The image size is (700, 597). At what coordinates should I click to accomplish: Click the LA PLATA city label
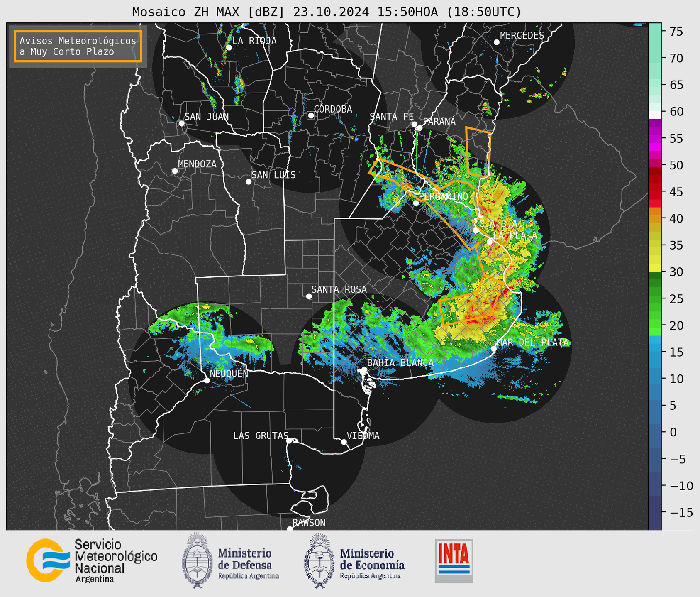(515, 235)
